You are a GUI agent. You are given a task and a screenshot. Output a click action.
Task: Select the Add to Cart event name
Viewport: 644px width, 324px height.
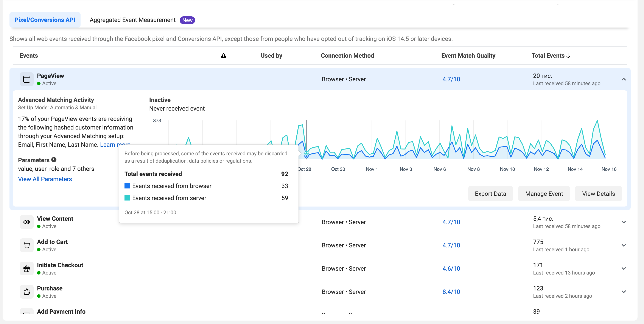click(x=52, y=242)
